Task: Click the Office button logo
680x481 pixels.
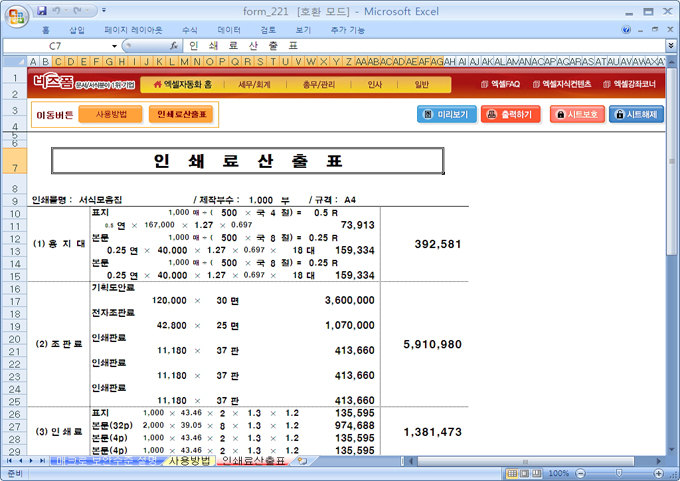Action: (15, 17)
